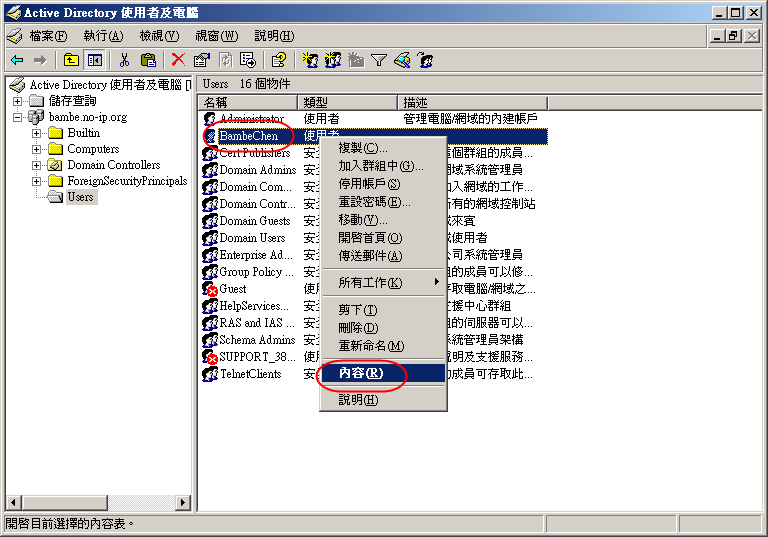Open the 檢視(V) menu in menu bar
Viewport: 768px width, 537px height.
(159, 36)
